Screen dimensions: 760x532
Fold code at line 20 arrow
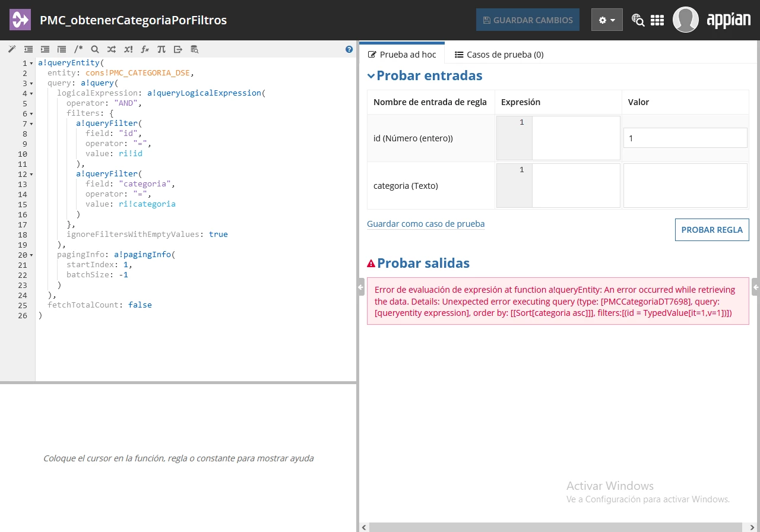(x=31, y=255)
